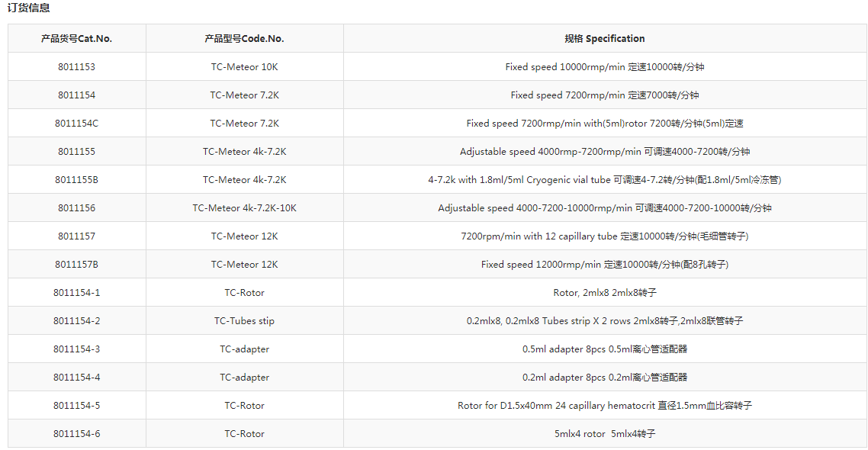868x450 pixels.
Task: Click the 5mlx4 rotor specification cell
Action: tap(605, 433)
